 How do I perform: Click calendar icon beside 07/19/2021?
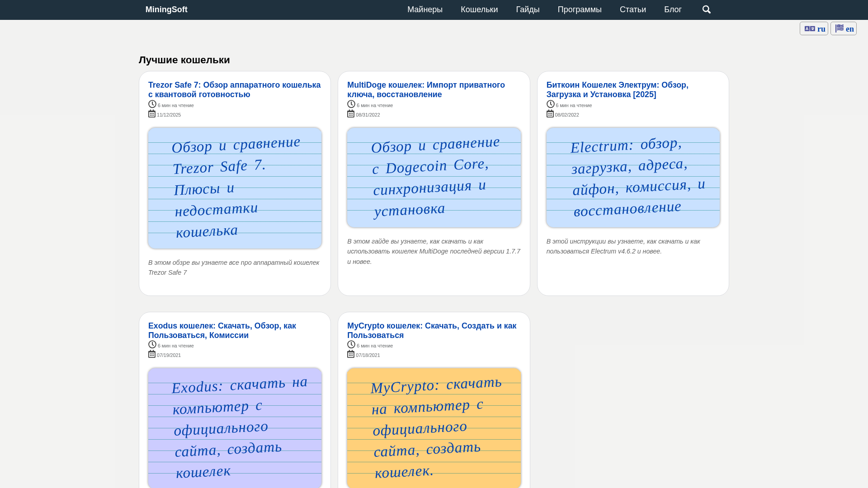152,354
